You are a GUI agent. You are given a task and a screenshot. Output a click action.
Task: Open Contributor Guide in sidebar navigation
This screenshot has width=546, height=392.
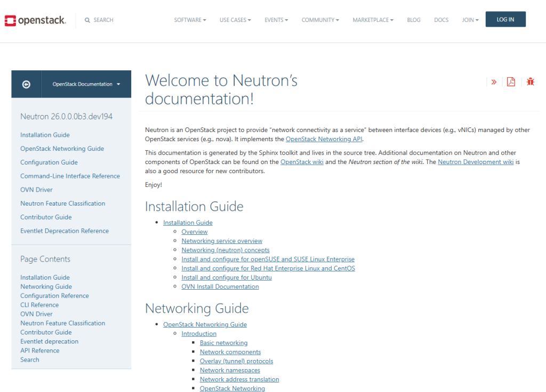[x=46, y=217]
